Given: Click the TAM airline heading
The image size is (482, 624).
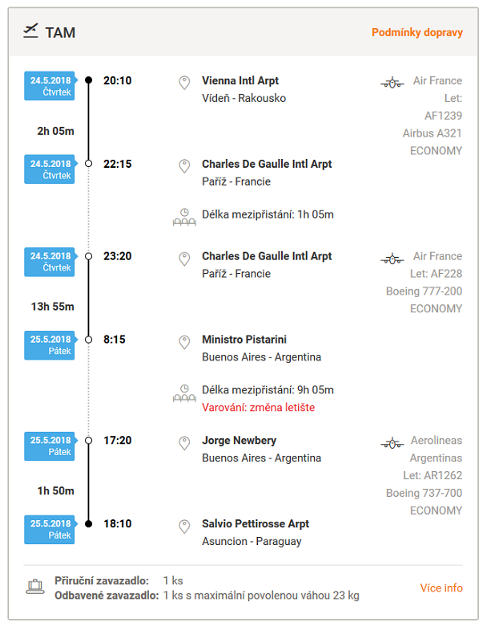Looking at the screenshot, I should click(x=60, y=33).
